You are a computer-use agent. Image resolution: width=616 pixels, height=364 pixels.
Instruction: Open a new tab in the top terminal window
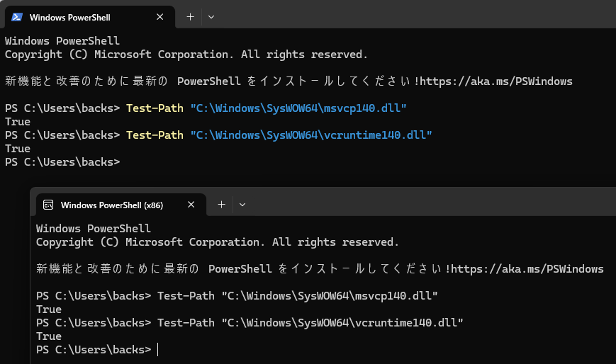190,17
